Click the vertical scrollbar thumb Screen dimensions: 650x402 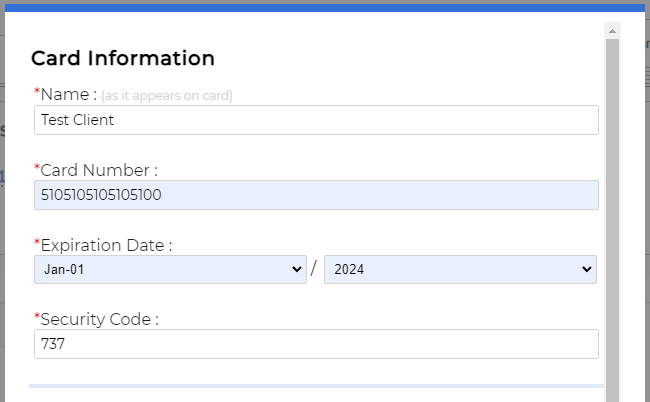coord(612,220)
